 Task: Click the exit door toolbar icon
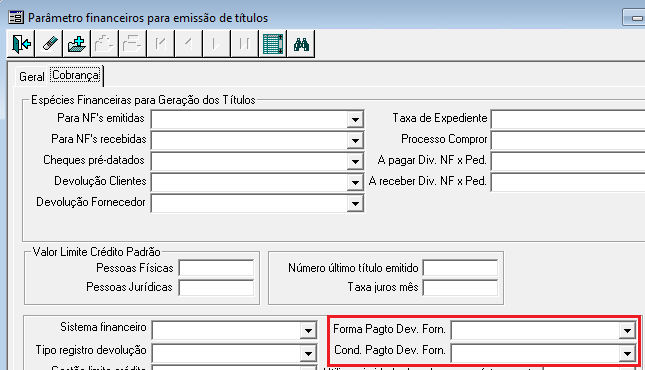click(x=21, y=44)
